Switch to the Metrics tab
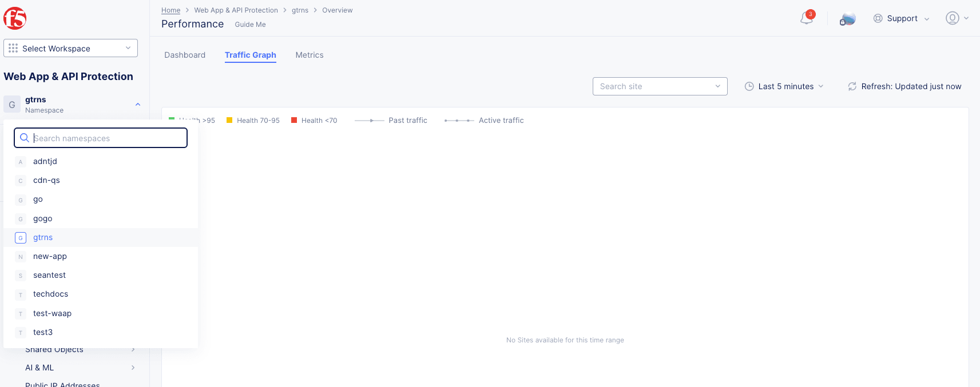Viewport: 980px width, 387px height. [310, 55]
